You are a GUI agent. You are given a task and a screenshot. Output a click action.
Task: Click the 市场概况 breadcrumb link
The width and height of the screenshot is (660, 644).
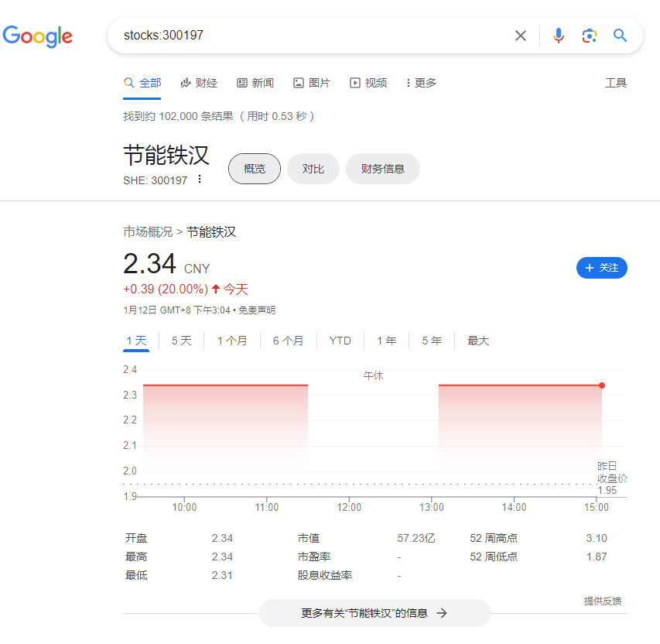pos(148,231)
